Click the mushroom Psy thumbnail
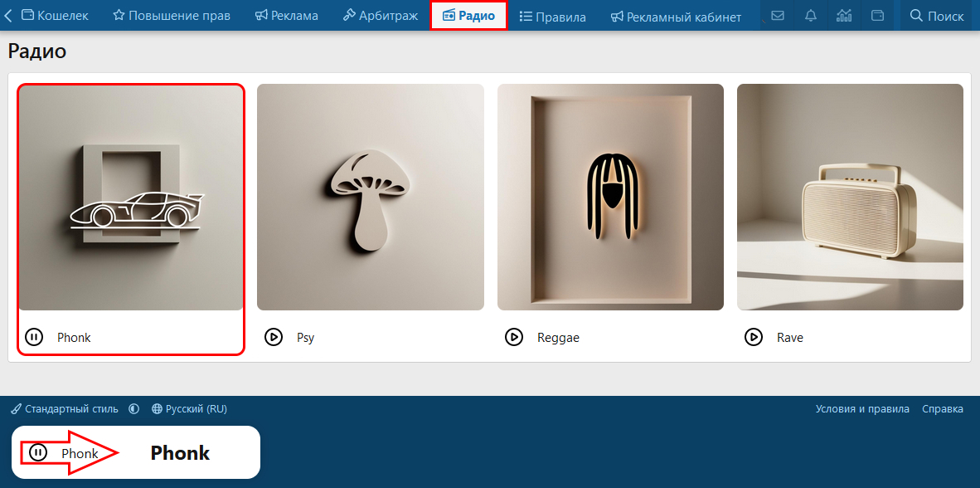Image resolution: width=980 pixels, height=488 pixels. [371, 197]
